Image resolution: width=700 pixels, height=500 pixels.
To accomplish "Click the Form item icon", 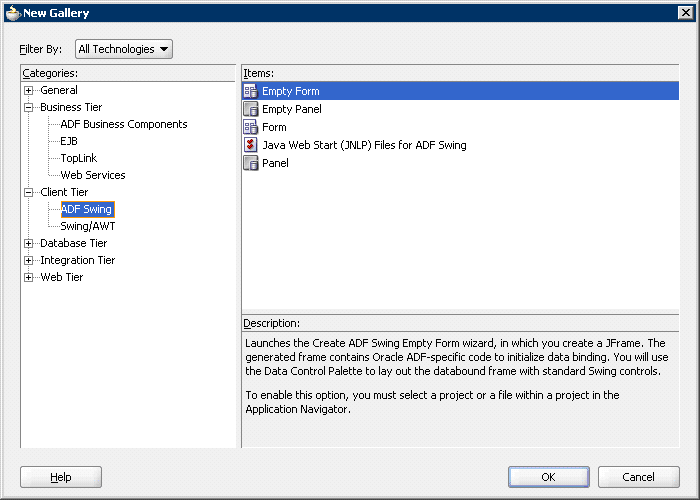I will [251, 127].
